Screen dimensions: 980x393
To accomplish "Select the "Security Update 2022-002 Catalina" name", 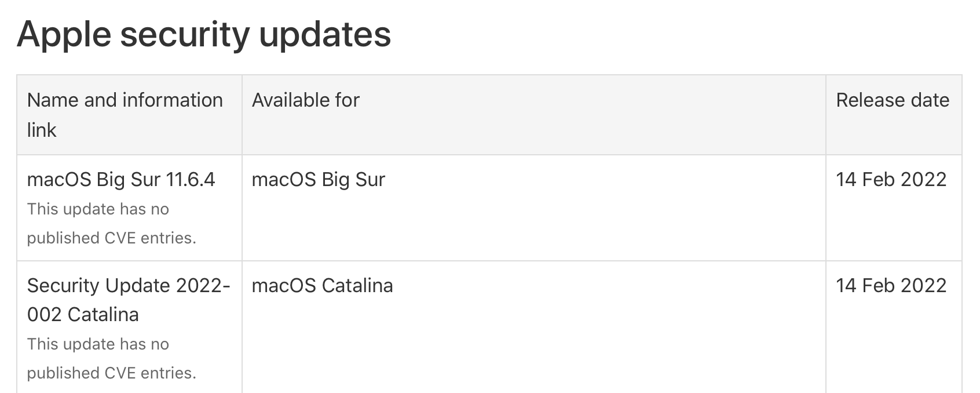I will coord(128,300).
